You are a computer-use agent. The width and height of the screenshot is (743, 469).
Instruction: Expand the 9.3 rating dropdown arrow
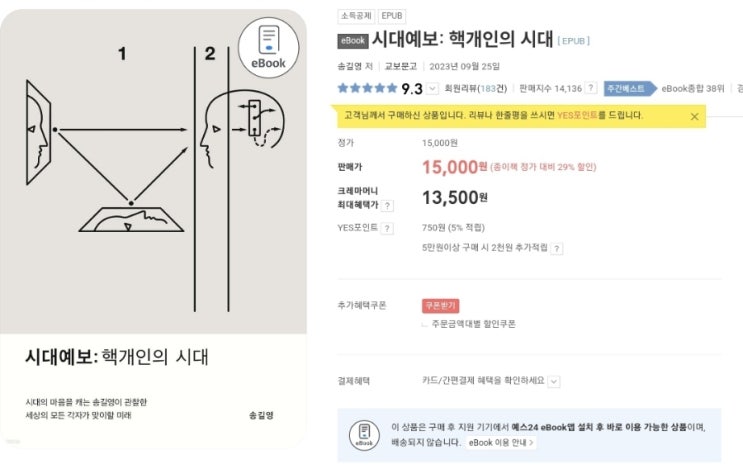point(432,88)
